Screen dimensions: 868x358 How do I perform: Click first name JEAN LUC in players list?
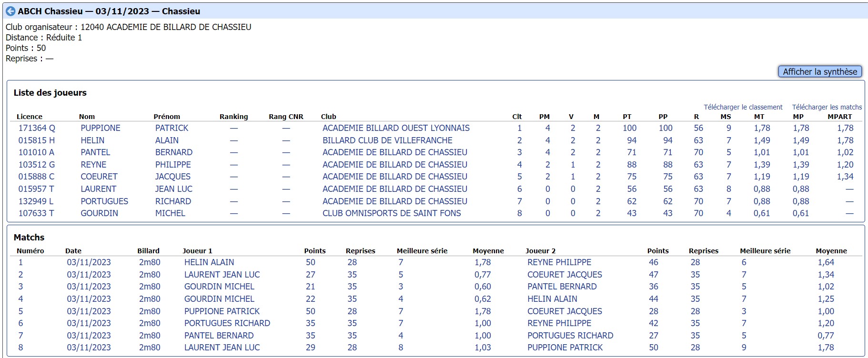[x=174, y=189]
